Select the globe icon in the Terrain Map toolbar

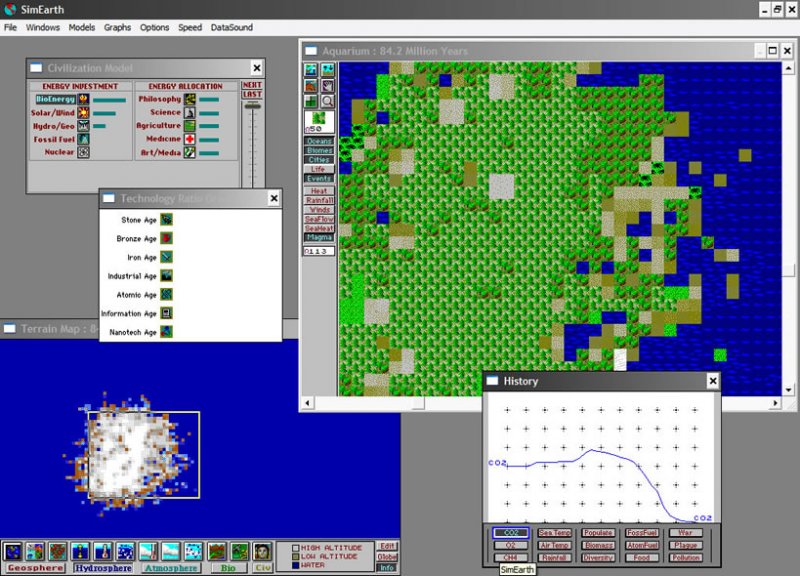(x=13, y=552)
